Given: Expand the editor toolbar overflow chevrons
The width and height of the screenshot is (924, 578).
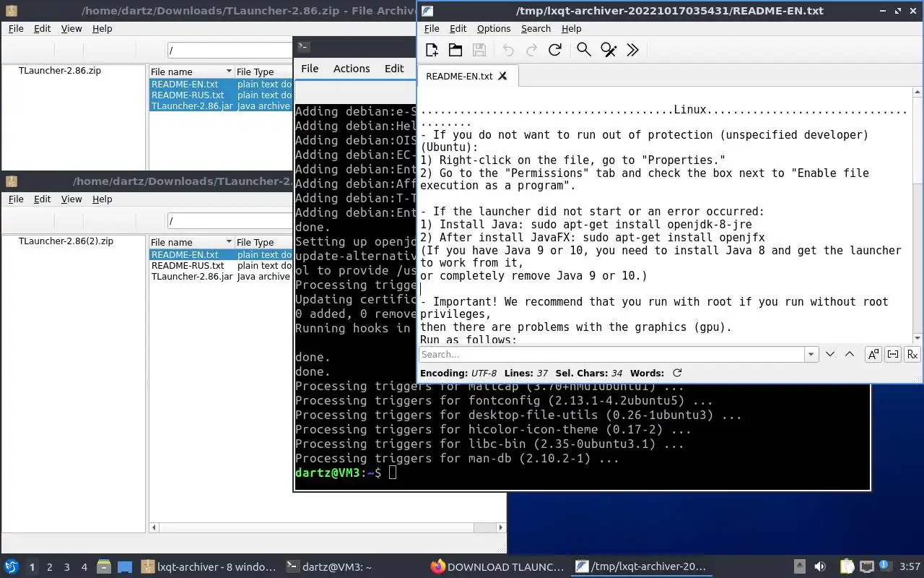Looking at the screenshot, I should click(633, 50).
